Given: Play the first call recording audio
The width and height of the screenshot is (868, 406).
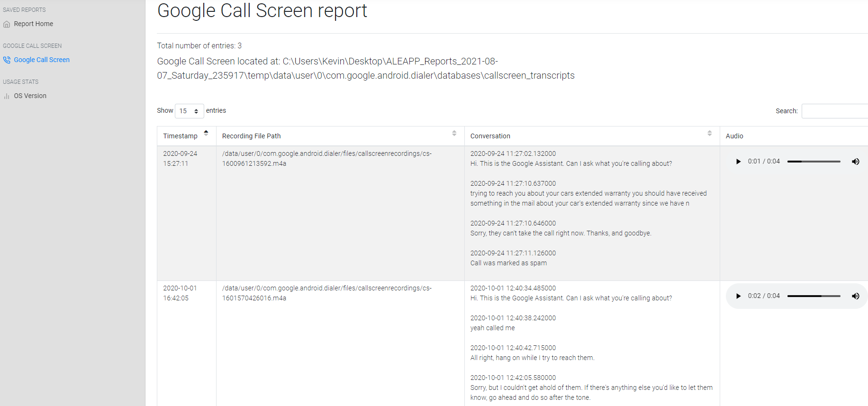Looking at the screenshot, I should [x=738, y=162].
